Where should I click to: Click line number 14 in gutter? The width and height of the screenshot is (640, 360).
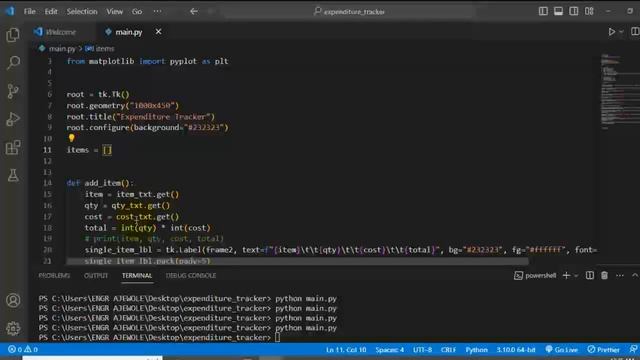click(47, 183)
